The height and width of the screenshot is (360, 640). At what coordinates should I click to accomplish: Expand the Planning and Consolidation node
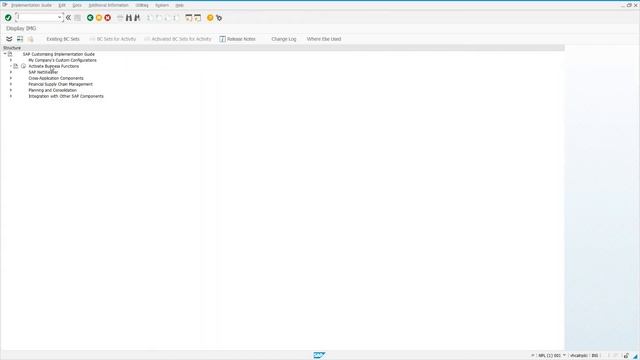(x=11, y=90)
